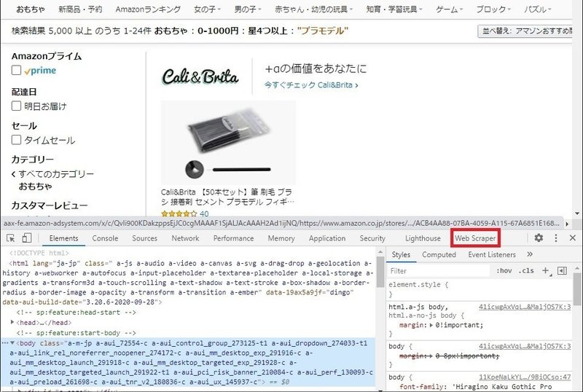Viewport: 583px width, 392px height.
Task: Open the Security tab
Action: 372,238
